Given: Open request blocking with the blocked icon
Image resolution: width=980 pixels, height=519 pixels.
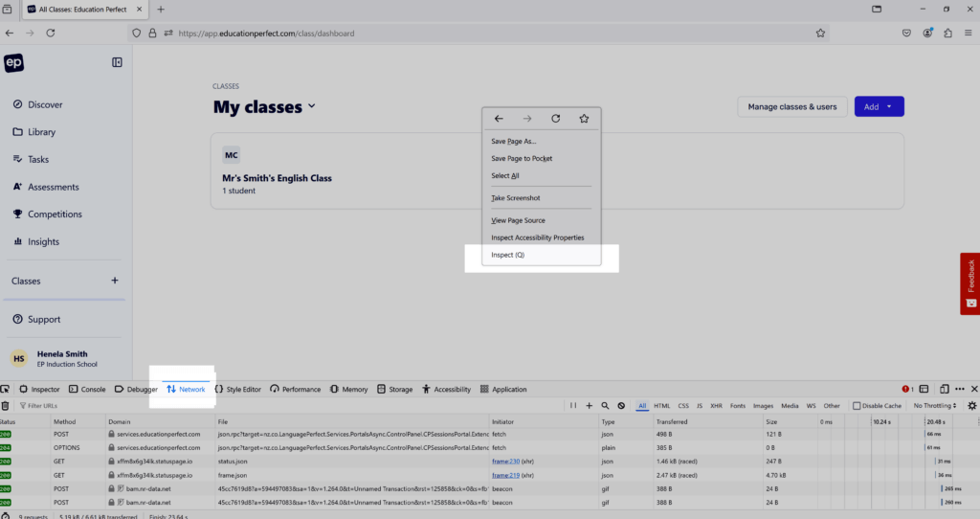Looking at the screenshot, I should [621, 406].
